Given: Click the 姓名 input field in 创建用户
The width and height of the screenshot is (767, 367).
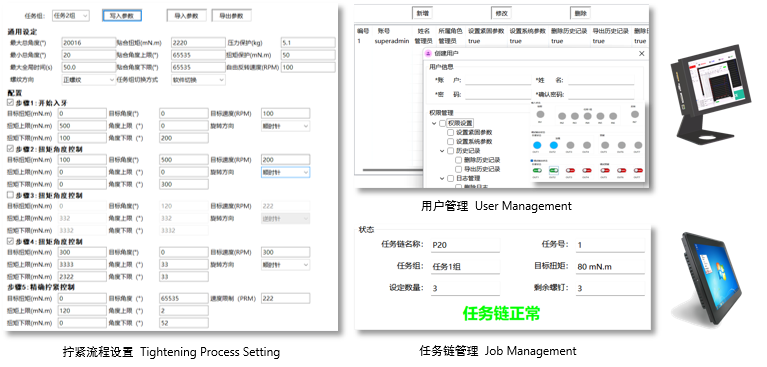Looking at the screenshot, I should pyautogui.click(x=601, y=80).
